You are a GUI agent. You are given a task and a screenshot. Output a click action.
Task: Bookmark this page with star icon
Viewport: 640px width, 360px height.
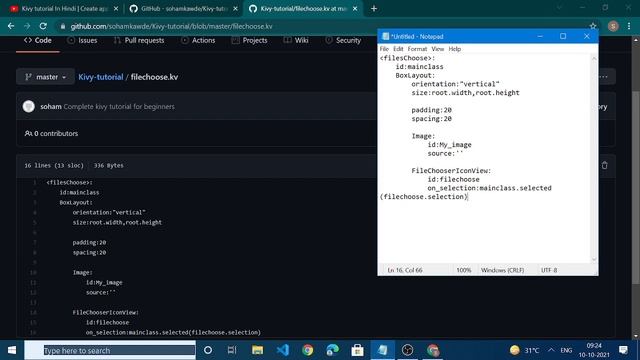[x=593, y=26]
